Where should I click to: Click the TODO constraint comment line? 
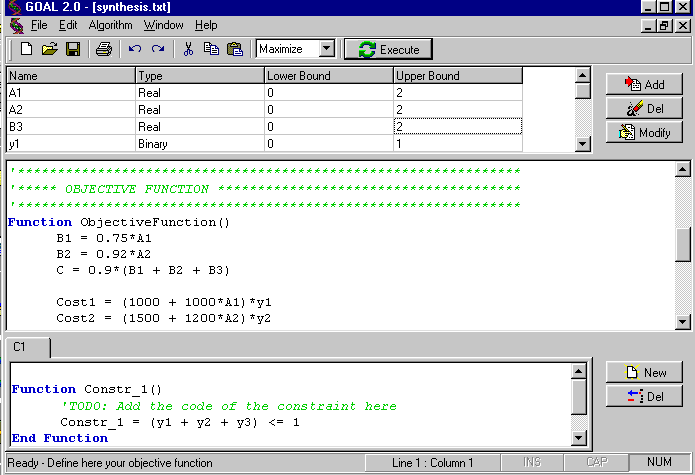pyautogui.click(x=229, y=406)
